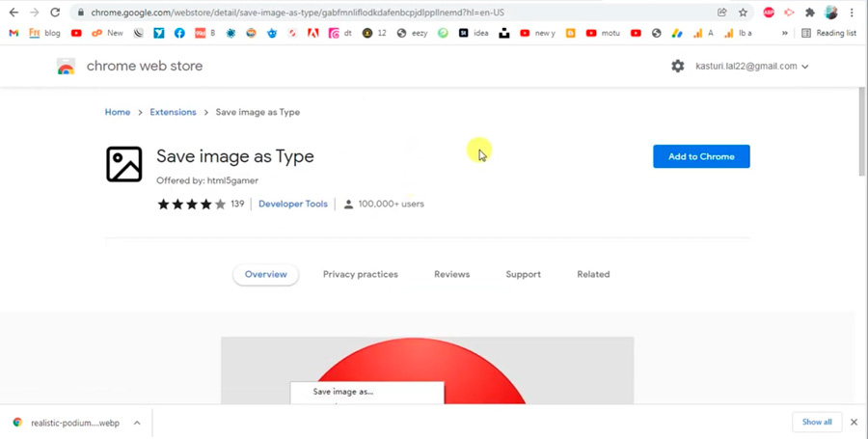Open the Support tab
Viewport: 868px width, 439px height.
(x=523, y=274)
